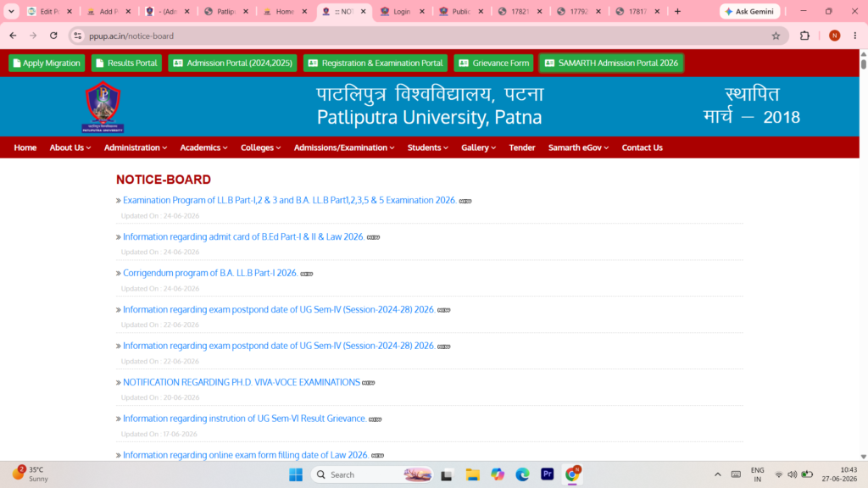Click the taskbar Search box
The width and height of the screenshot is (868, 488).
coord(372,474)
